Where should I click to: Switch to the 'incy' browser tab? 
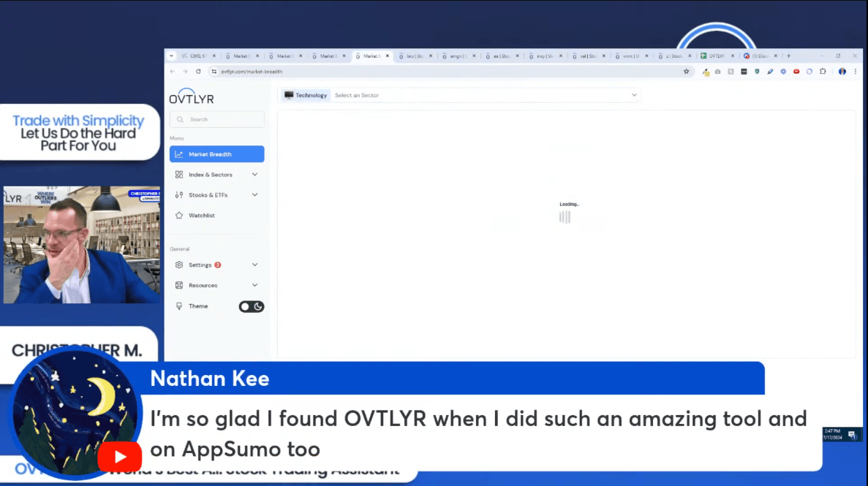click(545, 56)
